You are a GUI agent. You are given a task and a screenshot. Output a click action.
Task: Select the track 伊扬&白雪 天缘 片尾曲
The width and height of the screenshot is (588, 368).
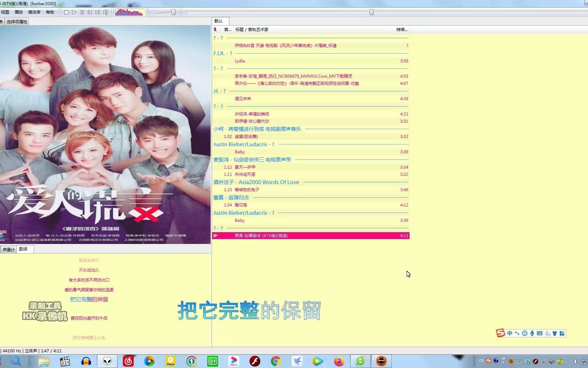pyautogui.click(x=311, y=46)
